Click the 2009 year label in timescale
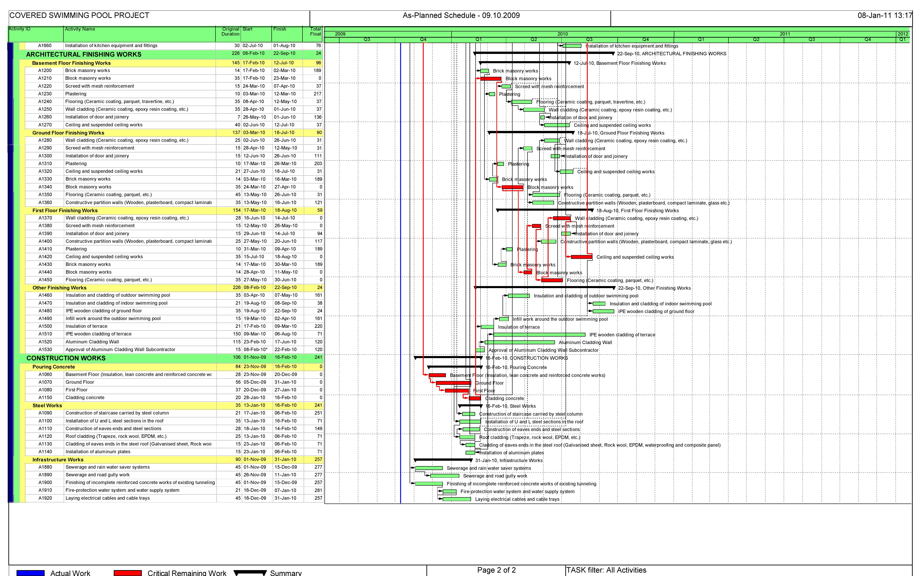This screenshot has height=576, width=924. coord(340,34)
